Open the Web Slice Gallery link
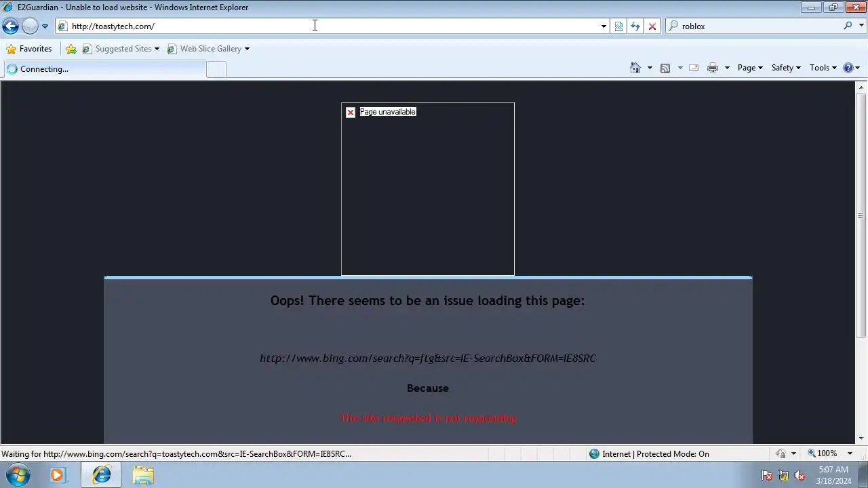Screen dimensions: 868x488 [204, 49]
